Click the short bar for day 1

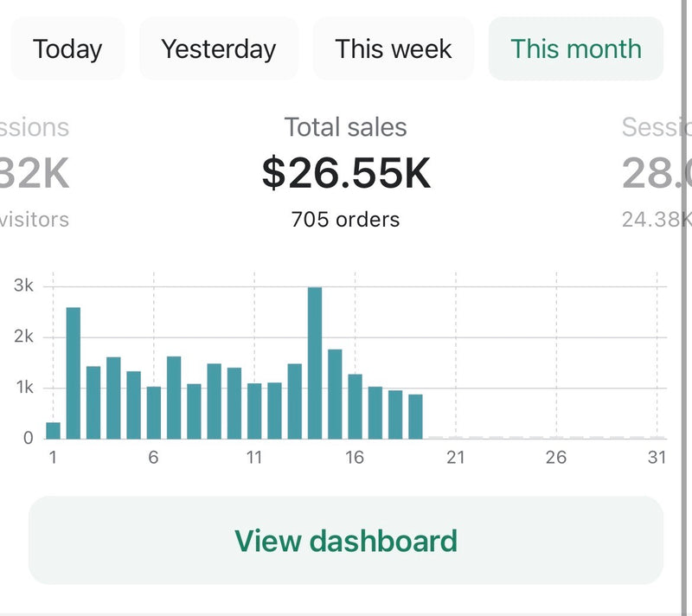[53, 430]
